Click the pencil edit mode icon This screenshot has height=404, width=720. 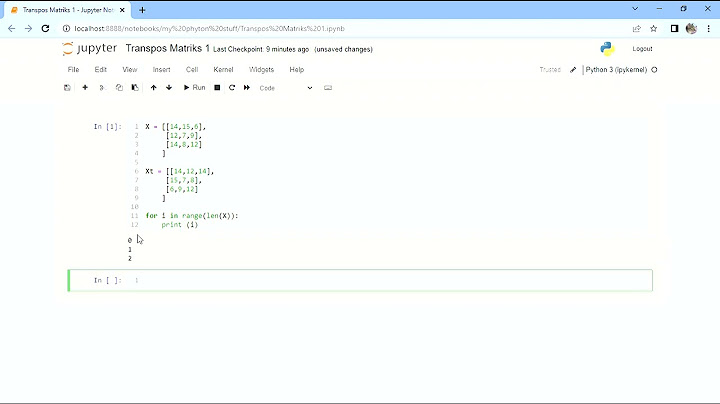click(x=573, y=70)
